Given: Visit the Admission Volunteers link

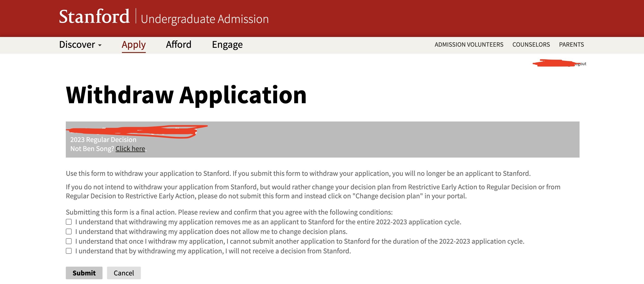Looking at the screenshot, I should [469, 44].
